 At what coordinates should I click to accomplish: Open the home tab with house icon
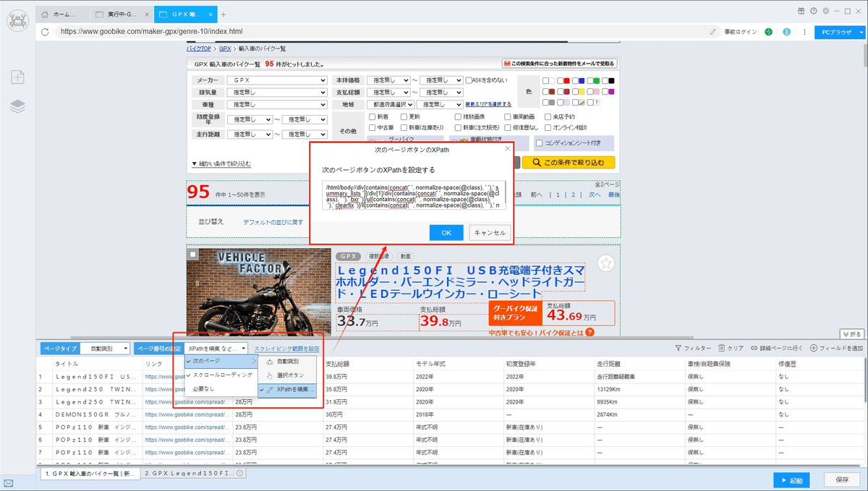pos(63,14)
